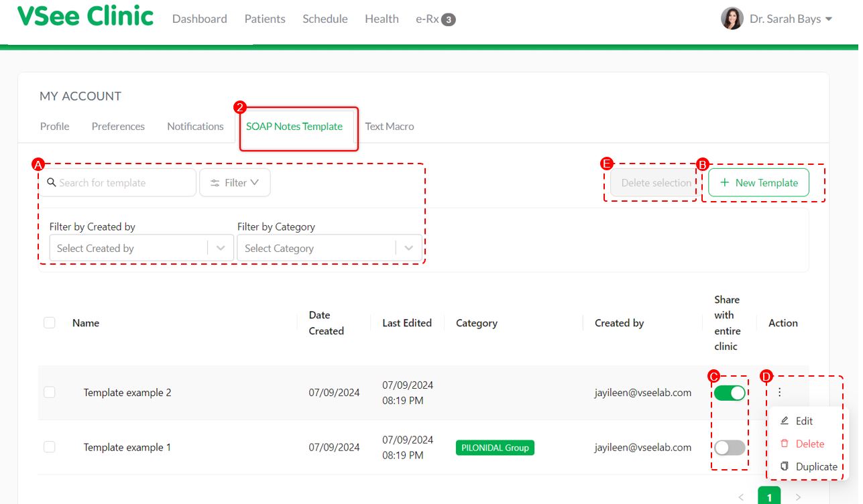Check the select-all checkbox in header
The image size is (863, 504).
[49, 322]
